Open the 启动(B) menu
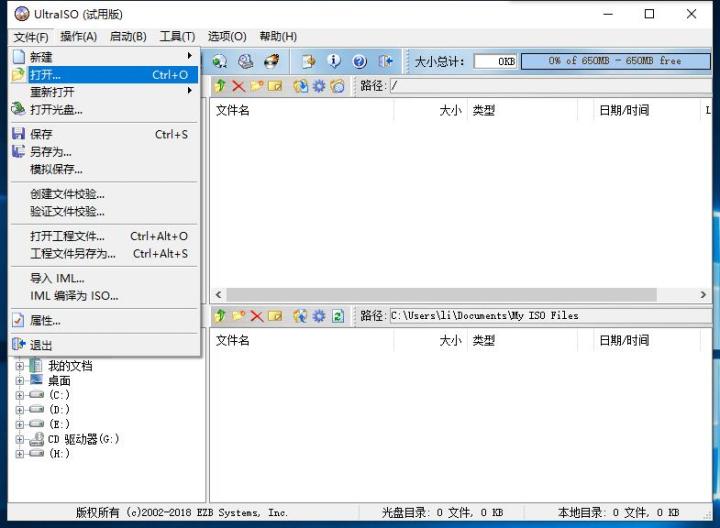The height and width of the screenshot is (528, 720). 128,37
